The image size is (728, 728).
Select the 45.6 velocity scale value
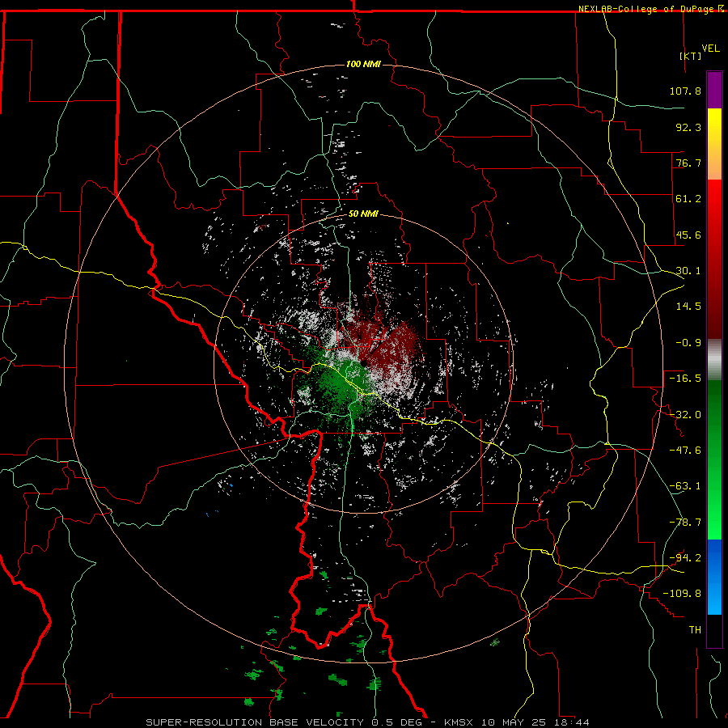coord(688,235)
